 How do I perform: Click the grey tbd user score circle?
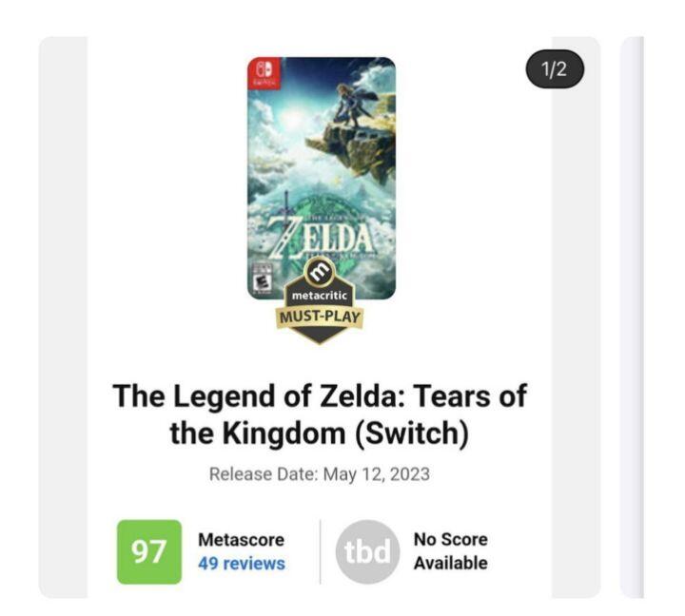tap(368, 551)
